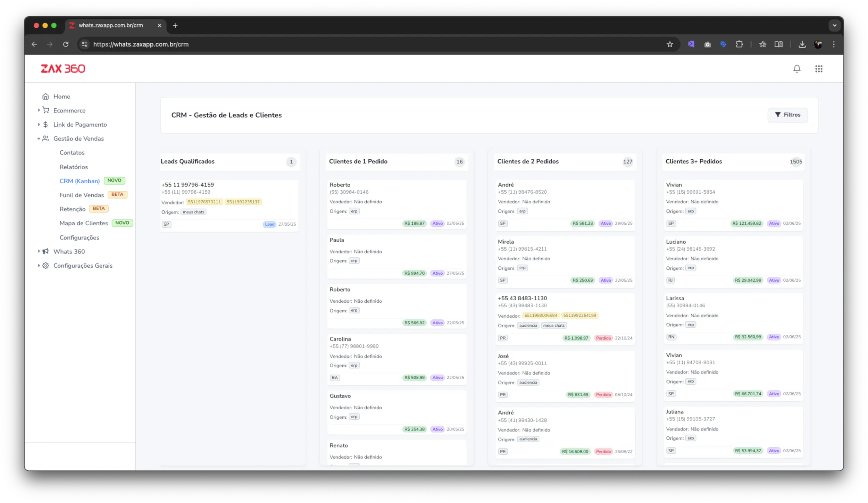Open the notifications bell
Image resolution: width=868 pixels, height=503 pixels.
pyautogui.click(x=797, y=69)
